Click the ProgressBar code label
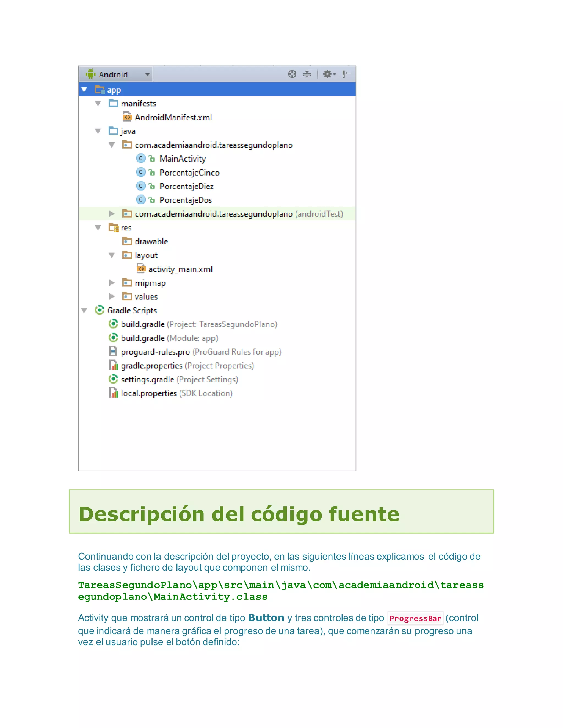 (x=415, y=618)
